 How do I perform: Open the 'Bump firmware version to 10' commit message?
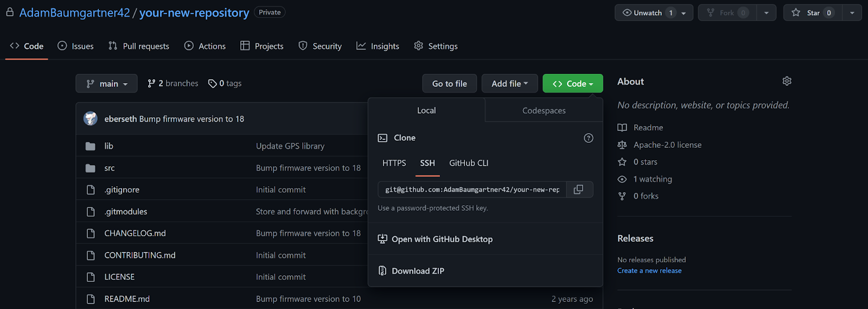point(308,299)
